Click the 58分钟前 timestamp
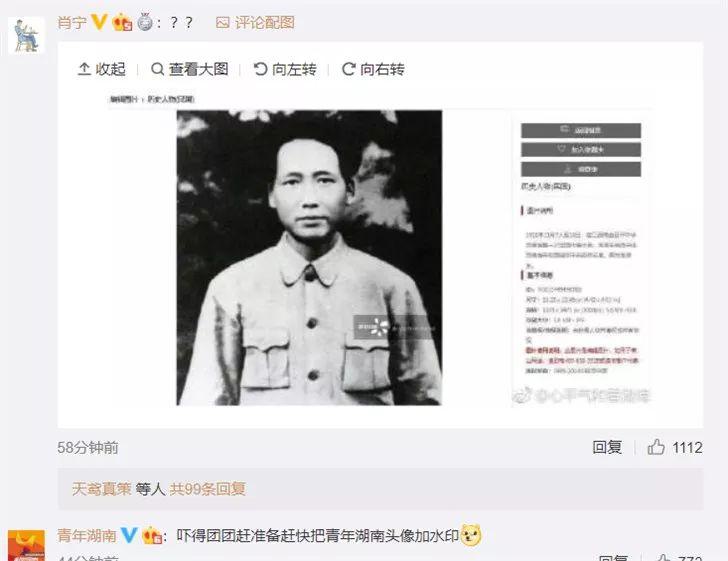 click(88, 448)
